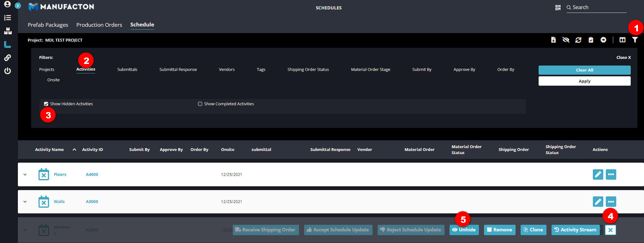The width and height of the screenshot is (644, 243).
Task: Open more options for Walls activity
Action: point(611,202)
